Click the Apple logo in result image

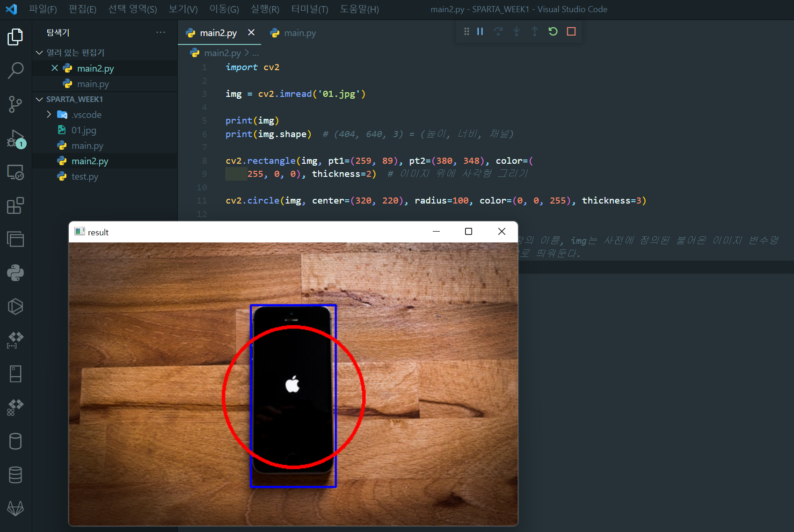pos(292,384)
